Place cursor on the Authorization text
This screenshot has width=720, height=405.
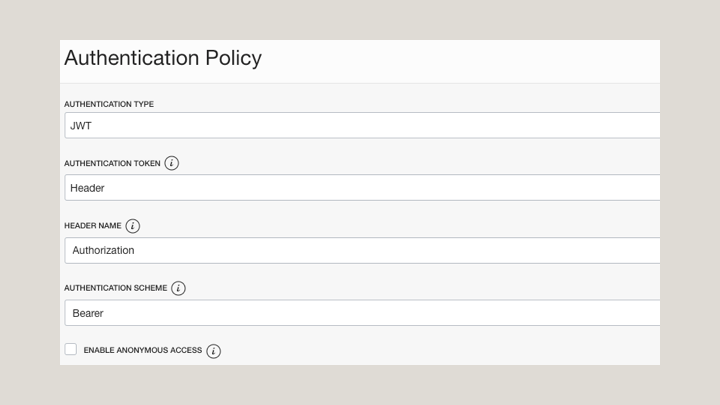click(103, 250)
